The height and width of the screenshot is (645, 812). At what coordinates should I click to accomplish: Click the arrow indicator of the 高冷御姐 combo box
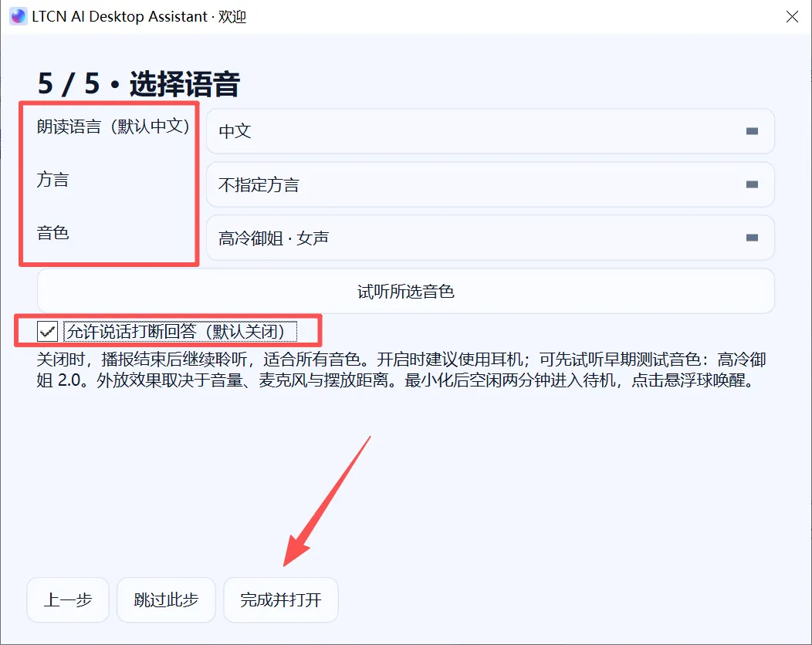(x=752, y=238)
